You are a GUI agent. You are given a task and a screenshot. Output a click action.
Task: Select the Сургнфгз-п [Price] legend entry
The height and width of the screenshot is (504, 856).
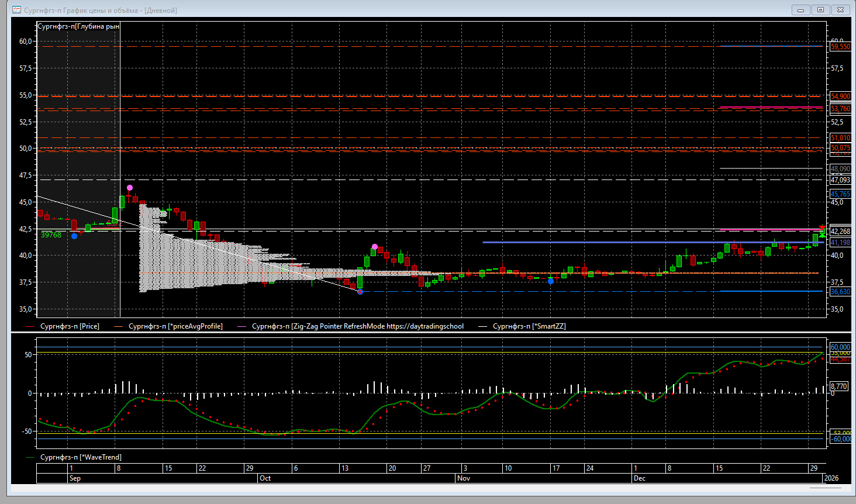click(x=70, y=326)
